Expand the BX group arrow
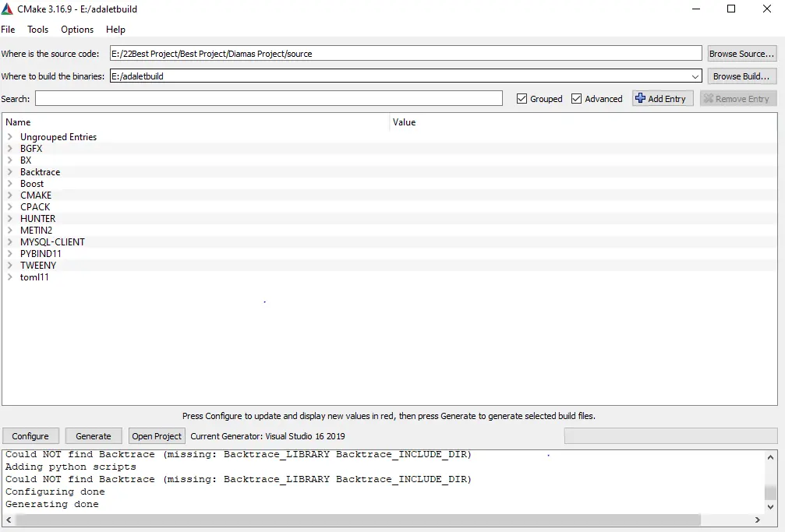The image size is (785, 532). tap(10, 160)
